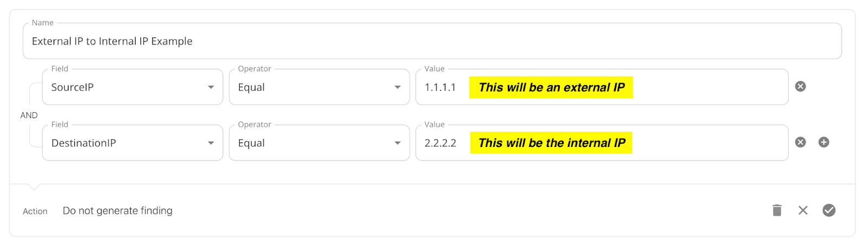Click dropdown arrow next to DestinationIP

tap(211, 143)
